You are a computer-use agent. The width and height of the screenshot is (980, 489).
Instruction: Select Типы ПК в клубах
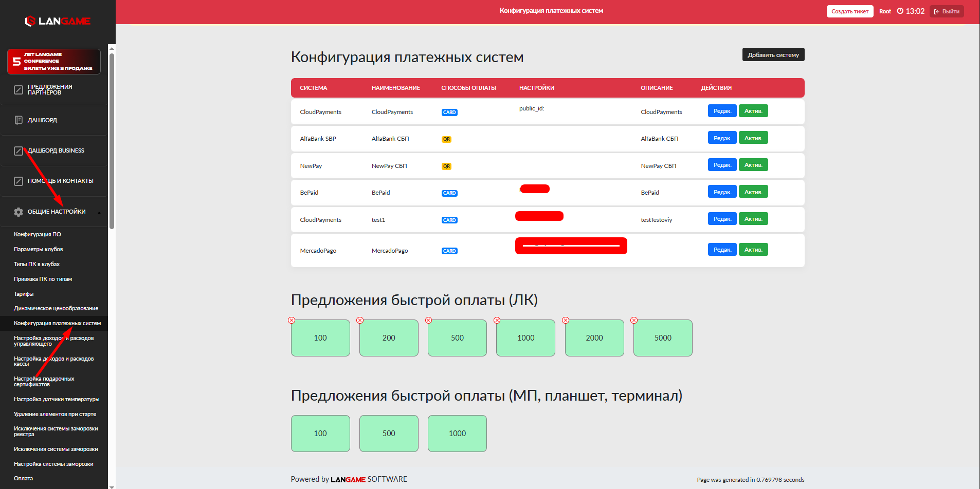pyautogui.click(x=37, y=264)
